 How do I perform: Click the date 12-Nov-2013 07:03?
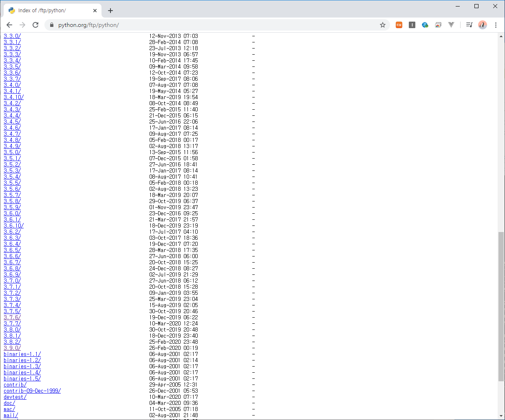point(174,36)
